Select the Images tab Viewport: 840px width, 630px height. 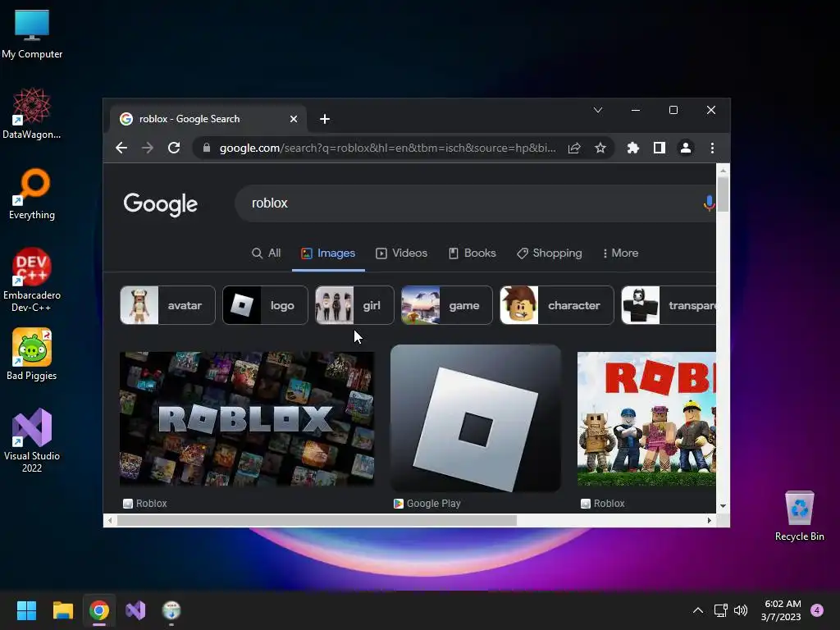pos(328,253)
